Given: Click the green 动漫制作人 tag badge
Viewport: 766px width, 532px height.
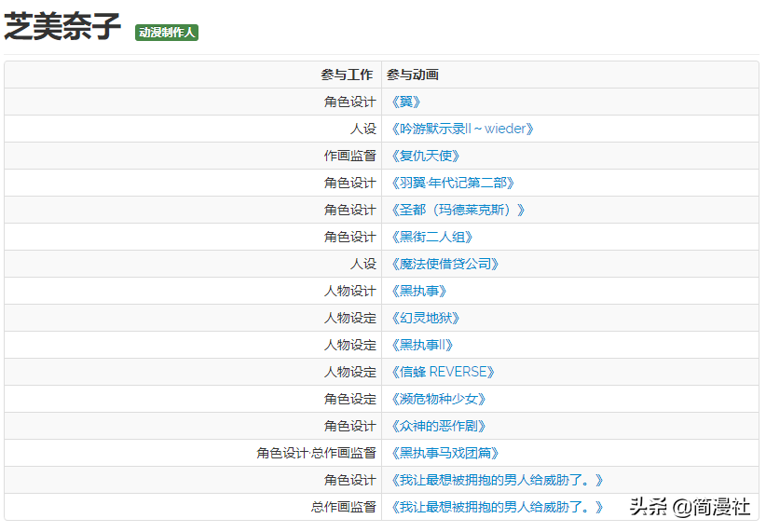Looking at the screenshot, I should coord(167,33).
